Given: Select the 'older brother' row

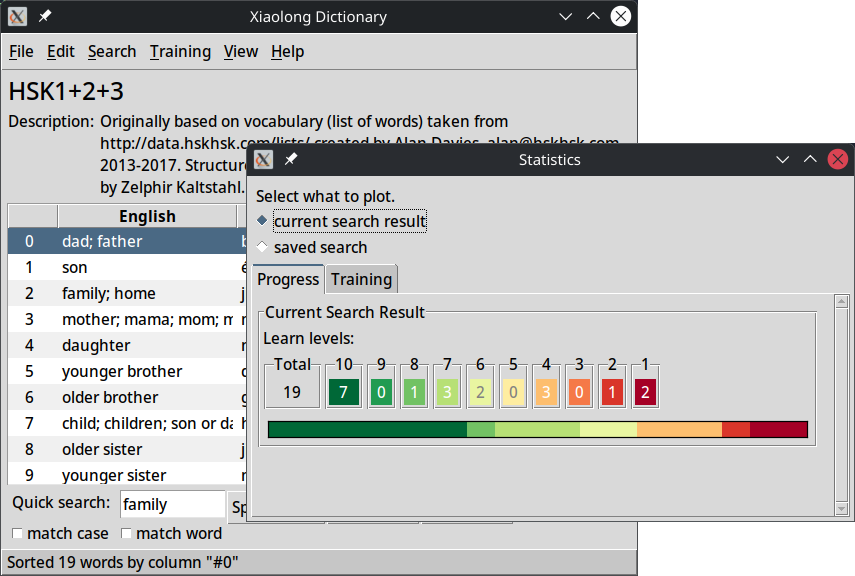Looking at the screenshot, I should (x=127, y=397).
